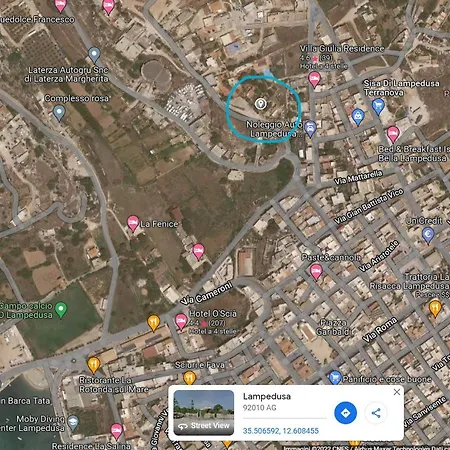Select the Complesso rosa location pin

[x=59, y=113]
